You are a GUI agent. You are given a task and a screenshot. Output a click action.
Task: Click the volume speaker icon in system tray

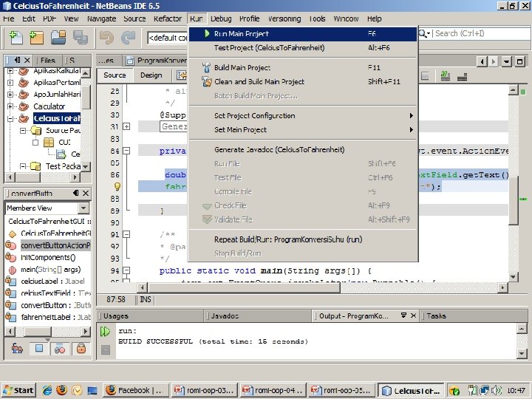[x=497, y=391]
